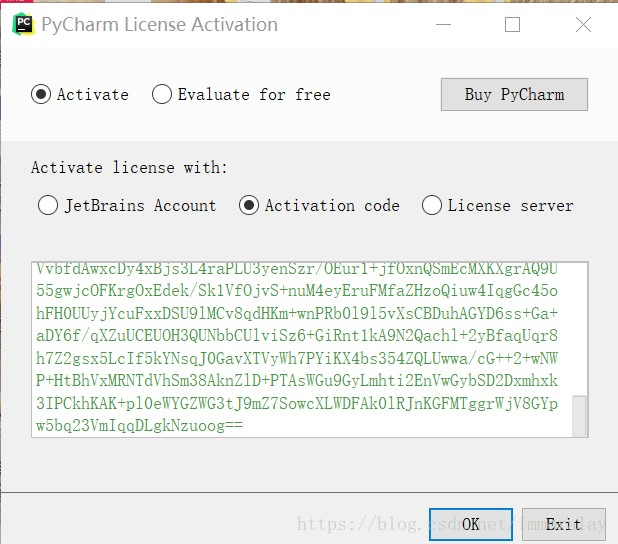Click the Buy PyCharm button
This screenshot has width=618, height=544.
click(514, 95)
